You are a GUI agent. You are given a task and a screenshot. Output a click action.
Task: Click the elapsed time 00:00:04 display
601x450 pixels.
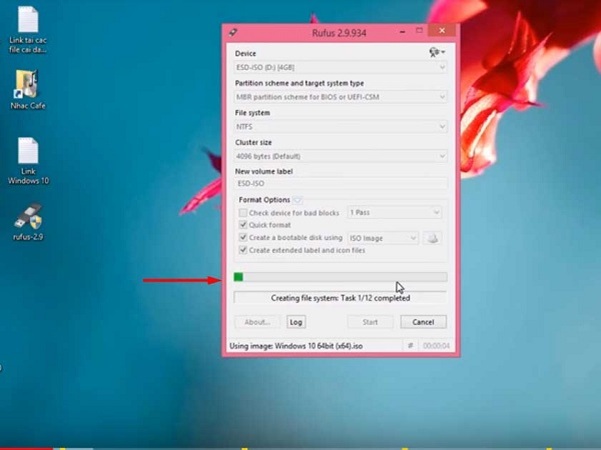436,346
